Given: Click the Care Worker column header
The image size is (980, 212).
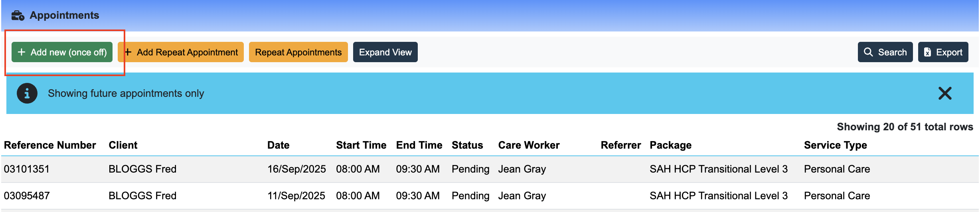Looking at the screenshot, I should point(528,145).
